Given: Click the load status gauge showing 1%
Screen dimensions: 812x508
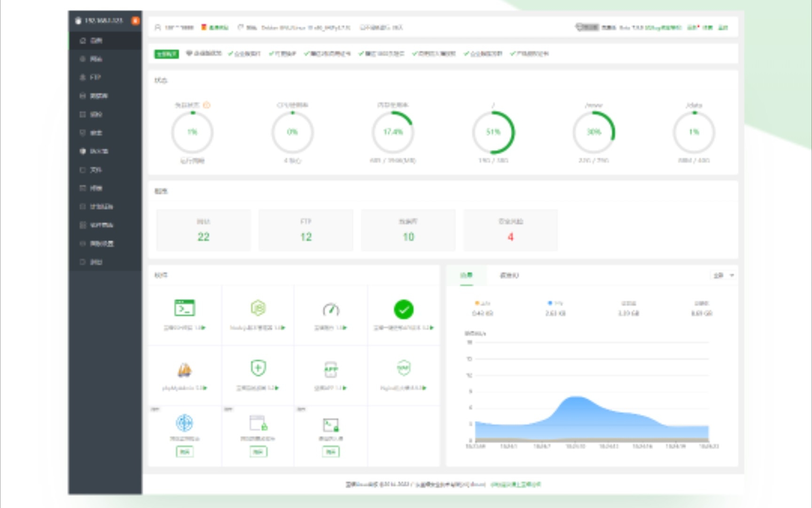Looking at the screenshot, I should click(x=192, y=132).
